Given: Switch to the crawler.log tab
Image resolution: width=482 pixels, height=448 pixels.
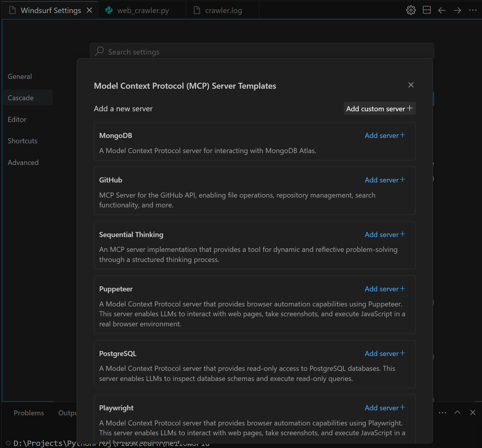Looking at the screenshot, I should [223, 10].
